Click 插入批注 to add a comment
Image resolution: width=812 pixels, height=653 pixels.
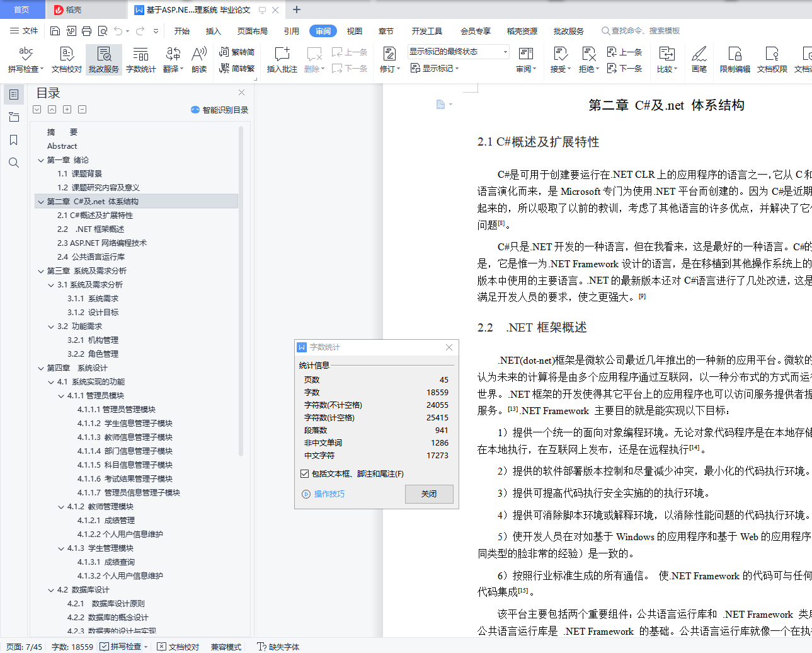point(282,60)
